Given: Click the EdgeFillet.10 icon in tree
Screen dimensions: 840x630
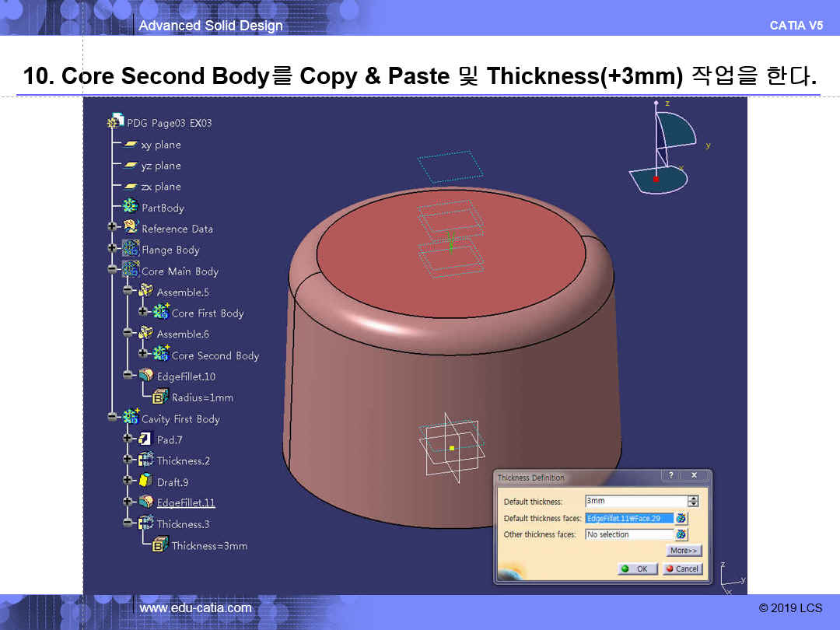Looking at the screenshot, I should pos(145,376).
